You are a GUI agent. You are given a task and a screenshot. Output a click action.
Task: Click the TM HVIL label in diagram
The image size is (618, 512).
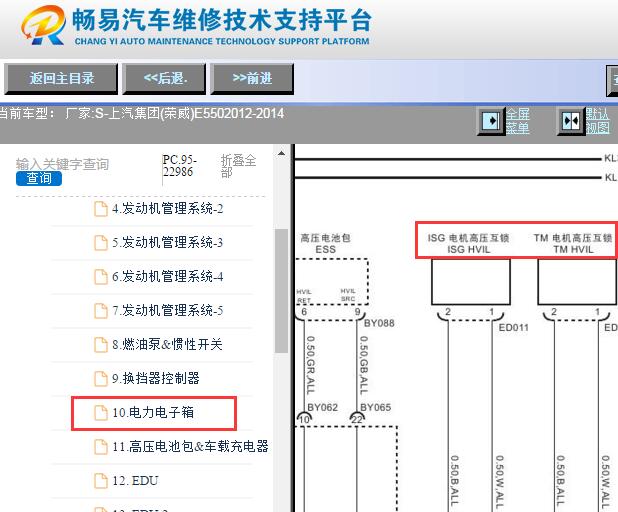click(x=573, y=244)
